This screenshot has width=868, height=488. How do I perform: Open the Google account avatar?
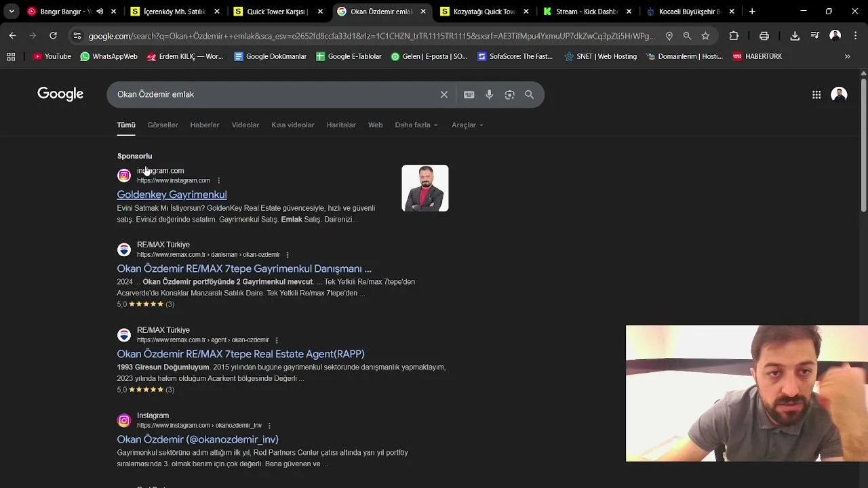[x=839, y=95]
